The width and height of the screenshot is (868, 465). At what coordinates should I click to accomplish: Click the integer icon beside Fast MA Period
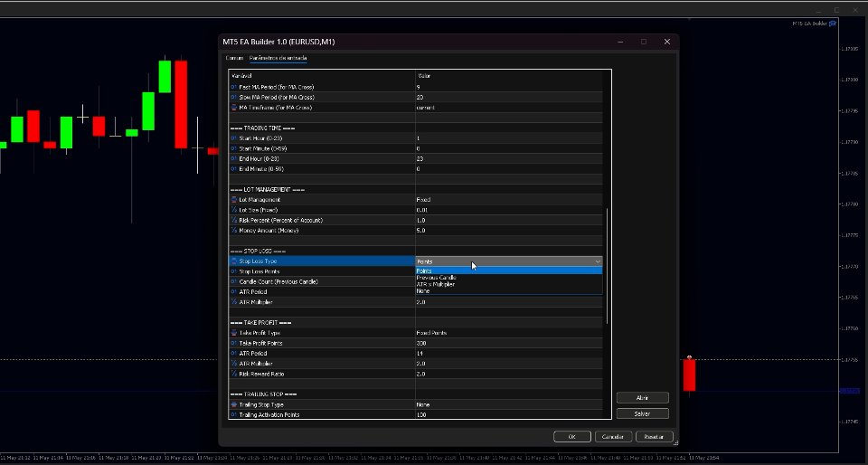(x=233, y=88)
